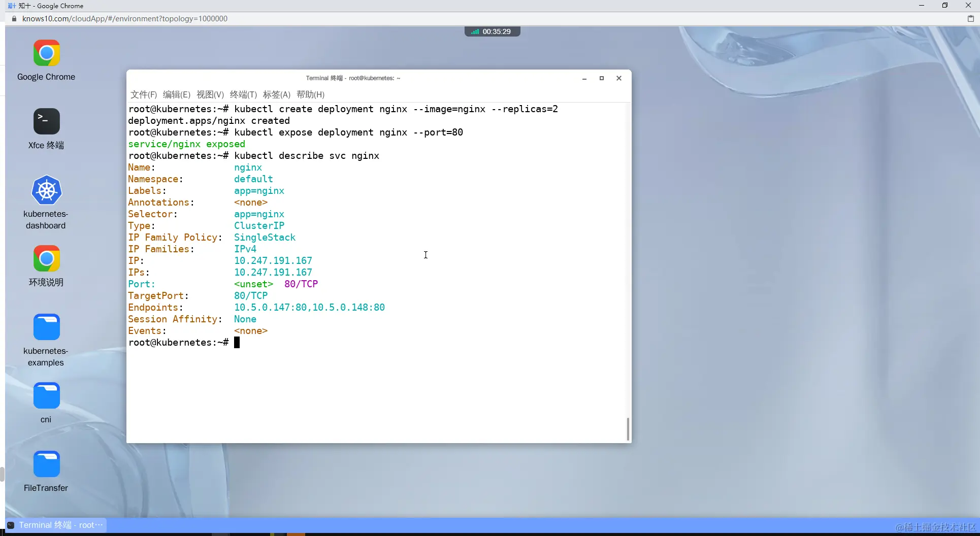This screenshot has height=536, width=980.
Task: Select the Terminal 终端 taskbar button
Action: tap(56, 525)
